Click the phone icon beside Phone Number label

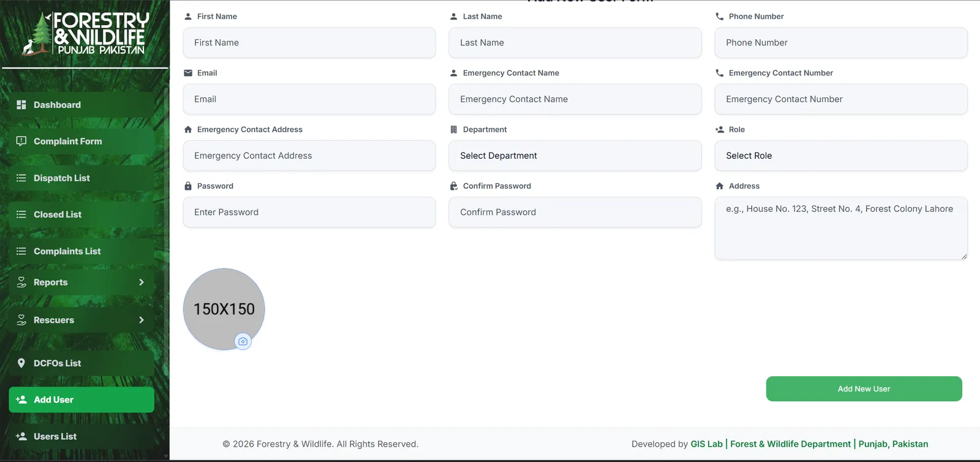[x=720, y=17]
